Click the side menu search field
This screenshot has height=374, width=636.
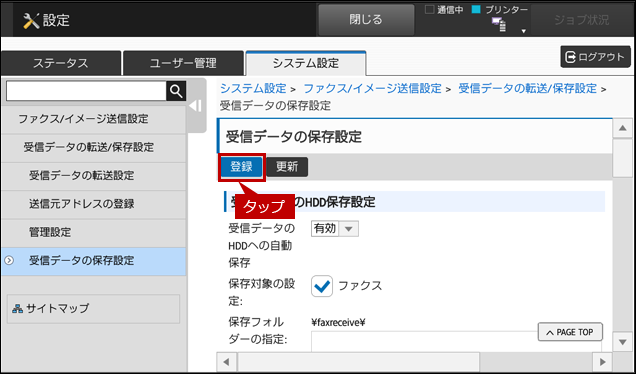coord(86,91)
